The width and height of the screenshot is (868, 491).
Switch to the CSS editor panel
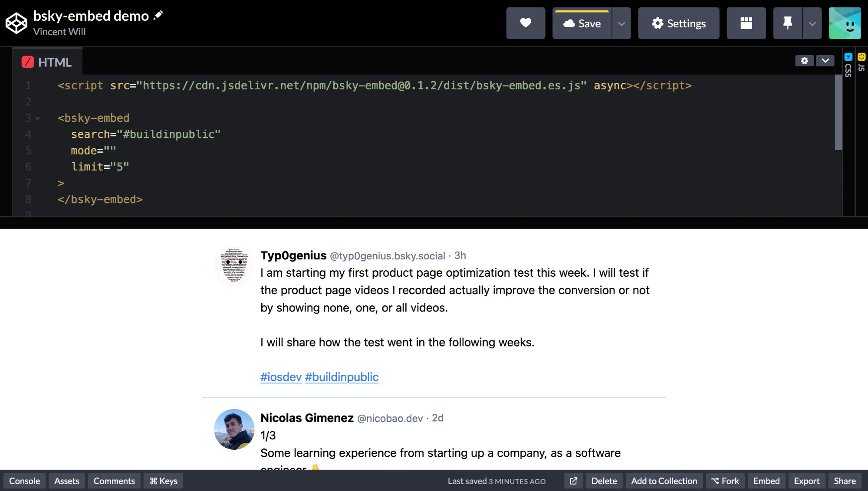(848, 65)
